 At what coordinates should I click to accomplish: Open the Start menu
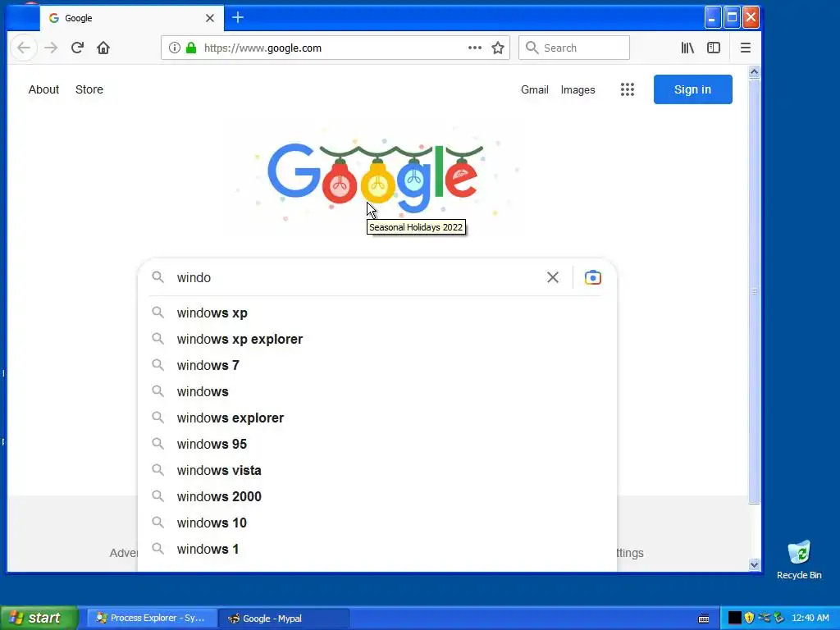(39, 618)
